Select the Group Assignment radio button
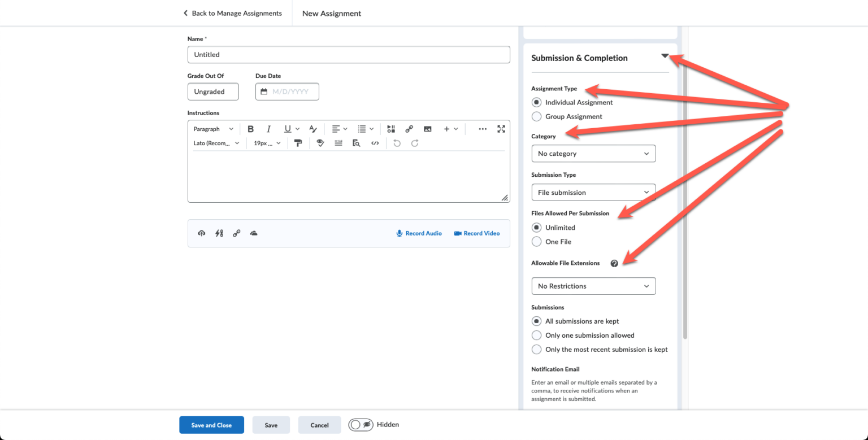868x440 pixels. [536, 116]
